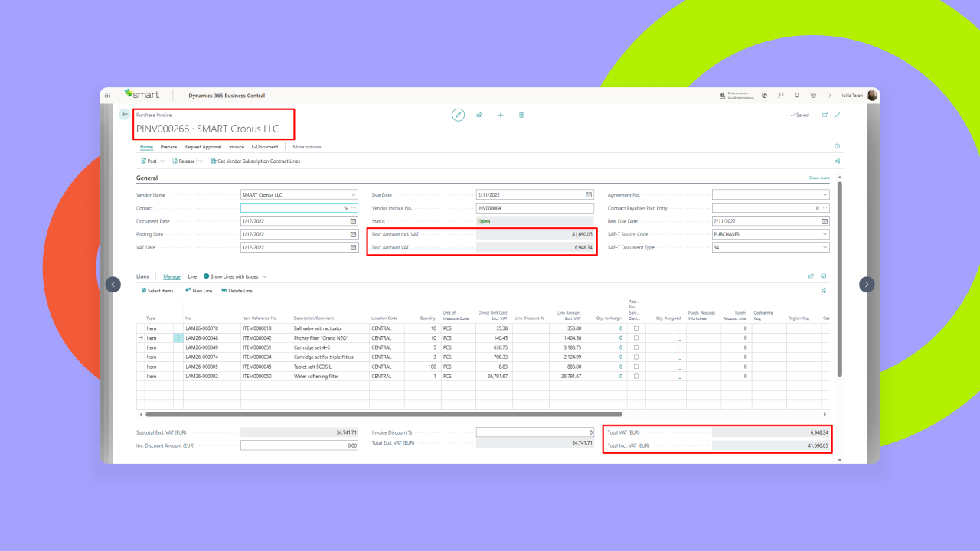Expand Lines section to full screen
The image size is (980, 551).
pos(825,276)
